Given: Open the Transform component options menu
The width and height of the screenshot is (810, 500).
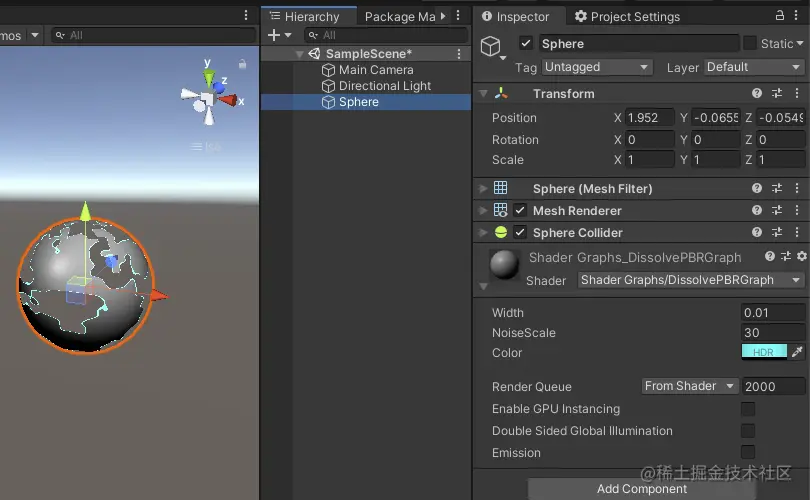Looking at the screenshot, I should click(x=797, y=93).
